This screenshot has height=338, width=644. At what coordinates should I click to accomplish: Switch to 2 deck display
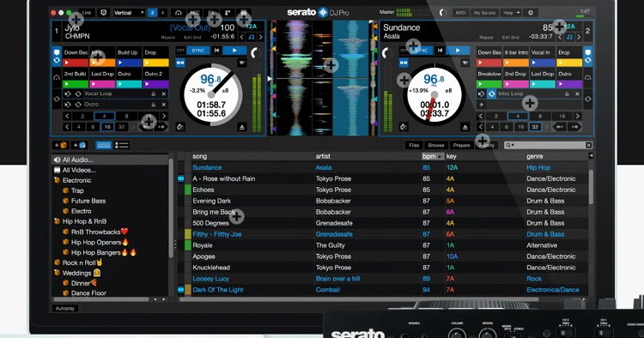tap(152, 13)
